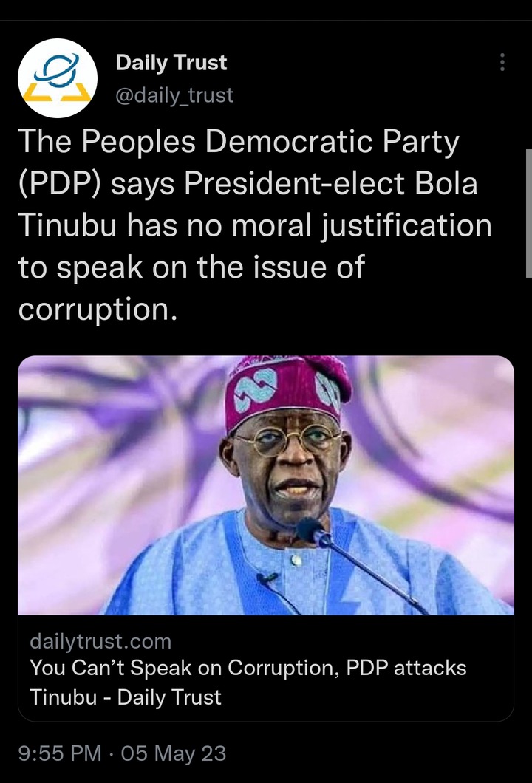This screenshot has width=532, height=783.
Task: Click the word 'corruption.' in tweet text
Action: click(x=98, y=310)
